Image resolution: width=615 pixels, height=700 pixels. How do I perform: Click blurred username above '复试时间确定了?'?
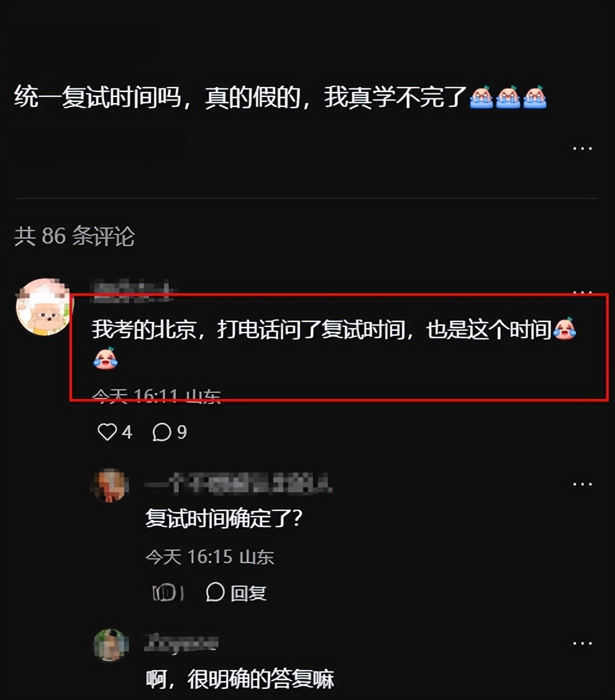(x=238, y=484)
